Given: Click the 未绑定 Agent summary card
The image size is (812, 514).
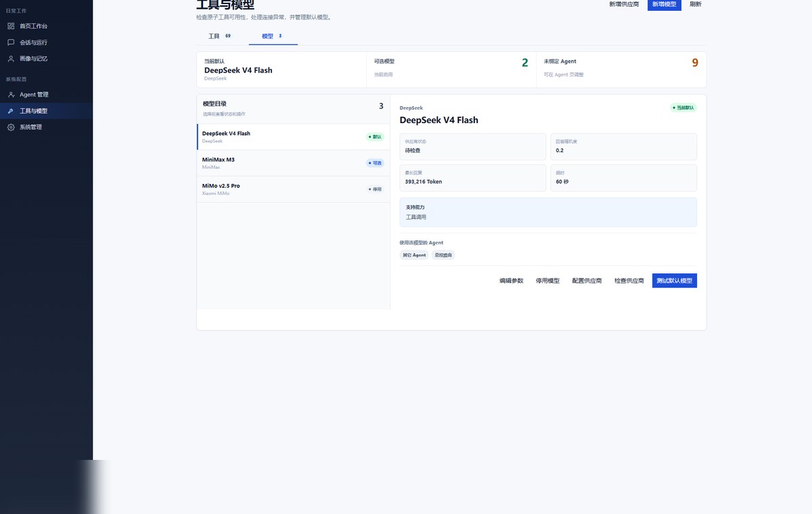Looking at the screenshot, I should (x=621, y=70).
